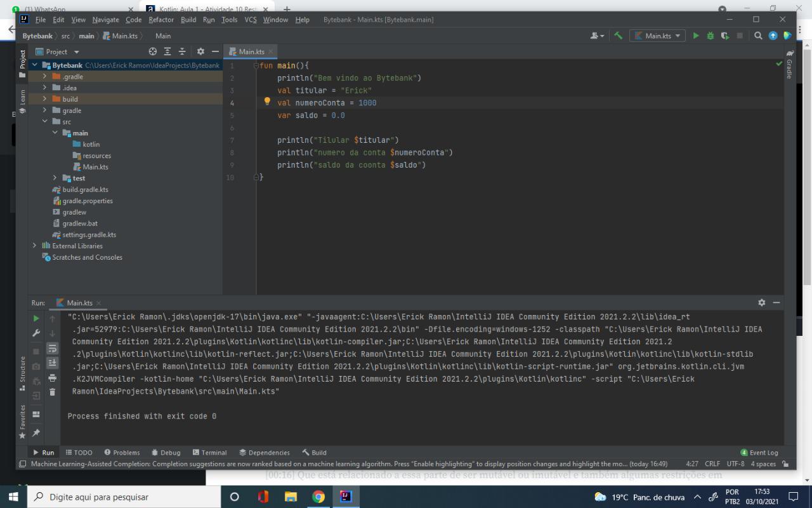Screen dimensions: 812x508
Task: Run Main.kts with the green toolbar play button
Action: tap(696, 36)
